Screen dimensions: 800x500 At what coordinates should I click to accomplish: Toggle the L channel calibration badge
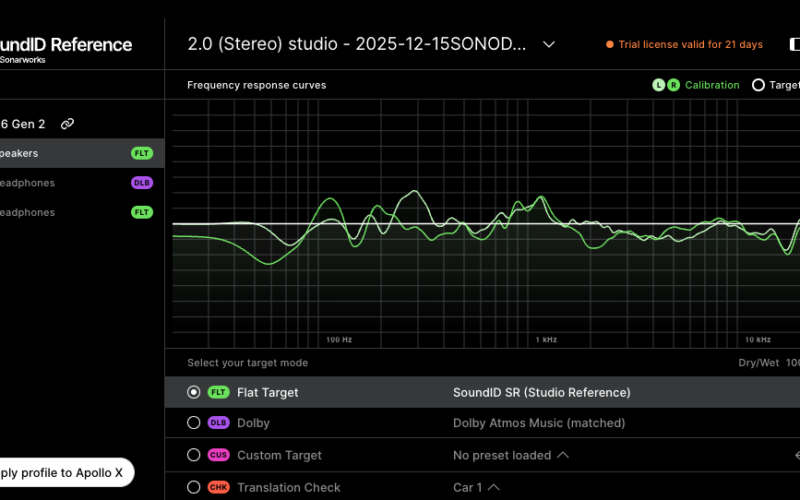coord(658,85)
